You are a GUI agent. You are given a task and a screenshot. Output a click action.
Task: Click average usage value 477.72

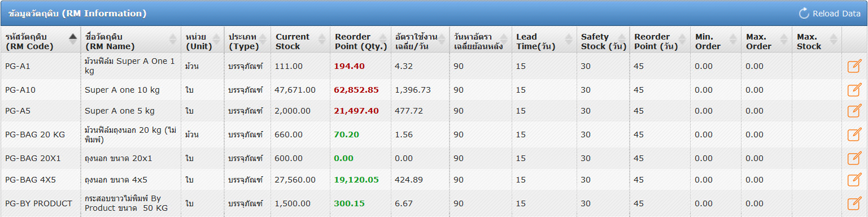[409, 111]
